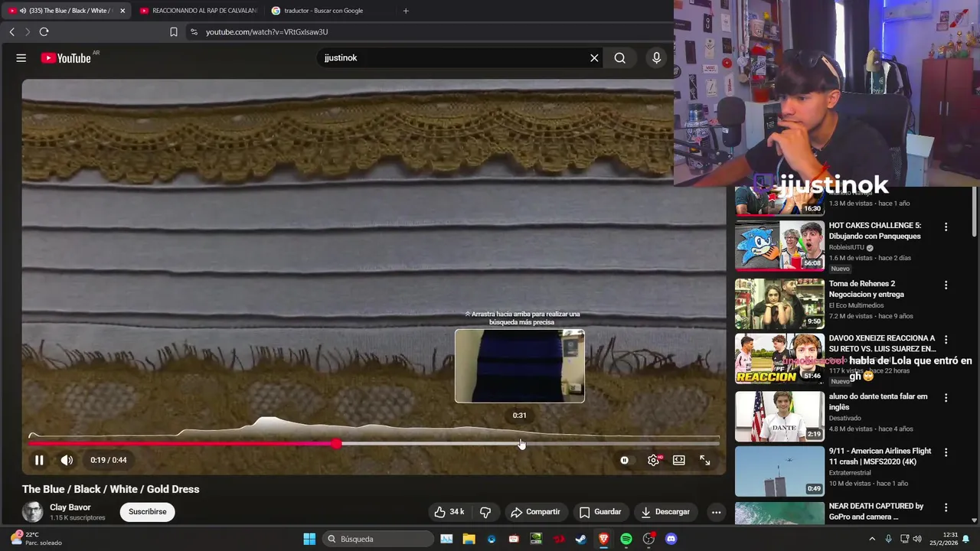The height and width of the screenshot is (551, 980).
Task: Subscribe with the Suscribirse button
Action: 148,512
